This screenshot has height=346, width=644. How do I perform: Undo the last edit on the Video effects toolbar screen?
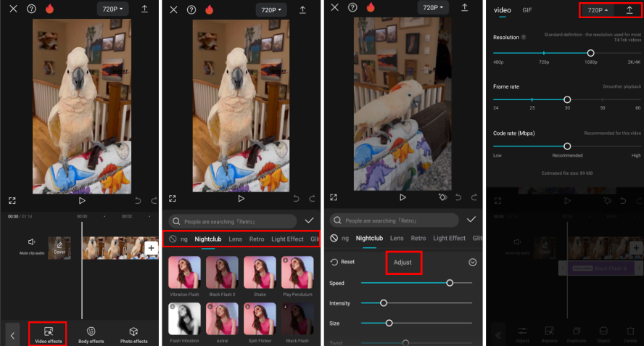tap(138, 200)
